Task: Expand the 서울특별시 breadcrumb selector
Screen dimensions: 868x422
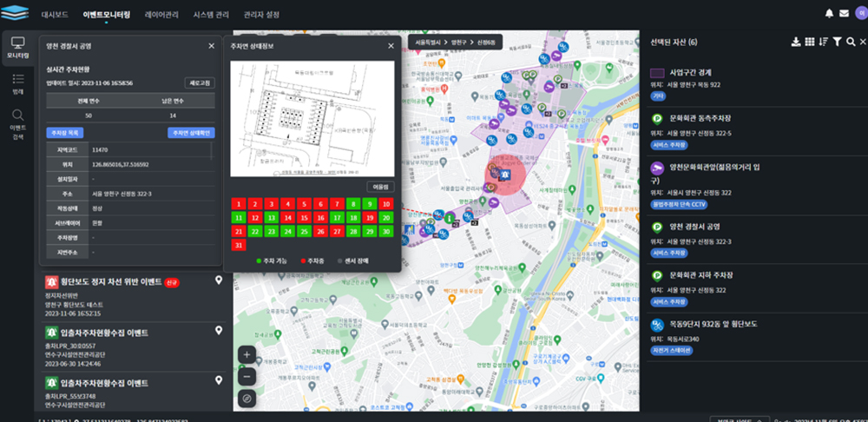Action: click(x=428, y=42)
